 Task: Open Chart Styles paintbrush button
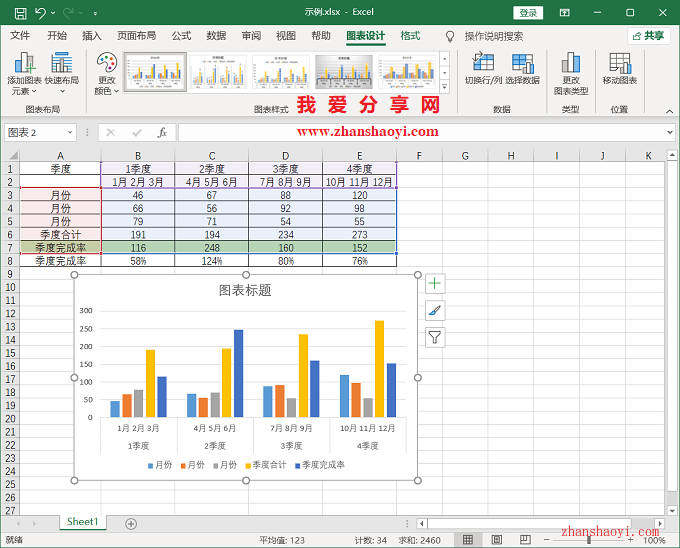point(435,310)
